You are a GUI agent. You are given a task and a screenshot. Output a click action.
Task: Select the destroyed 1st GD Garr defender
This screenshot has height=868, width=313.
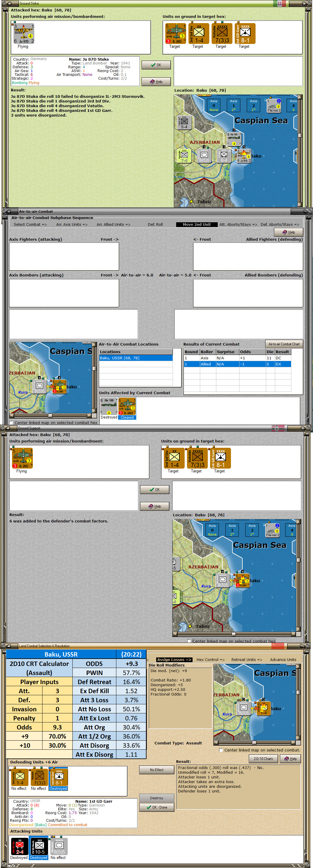tap(59, 777)
